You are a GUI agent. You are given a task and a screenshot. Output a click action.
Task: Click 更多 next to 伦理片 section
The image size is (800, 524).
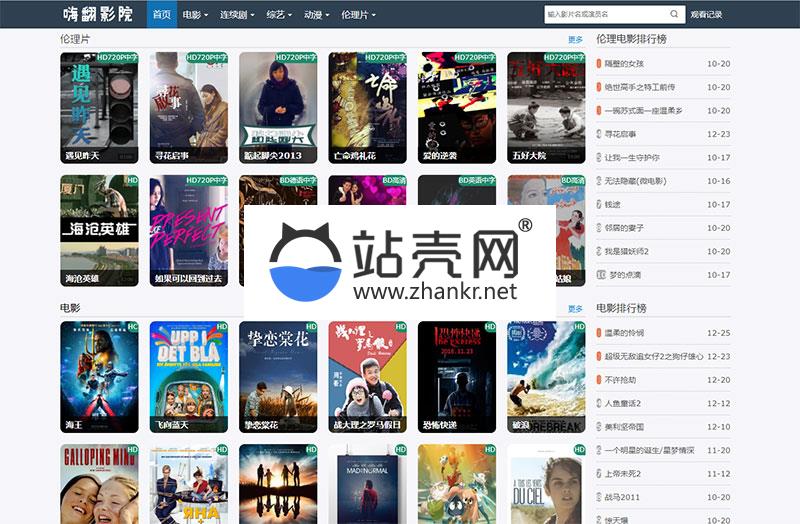pyautogui.click(x=576, y=39)
